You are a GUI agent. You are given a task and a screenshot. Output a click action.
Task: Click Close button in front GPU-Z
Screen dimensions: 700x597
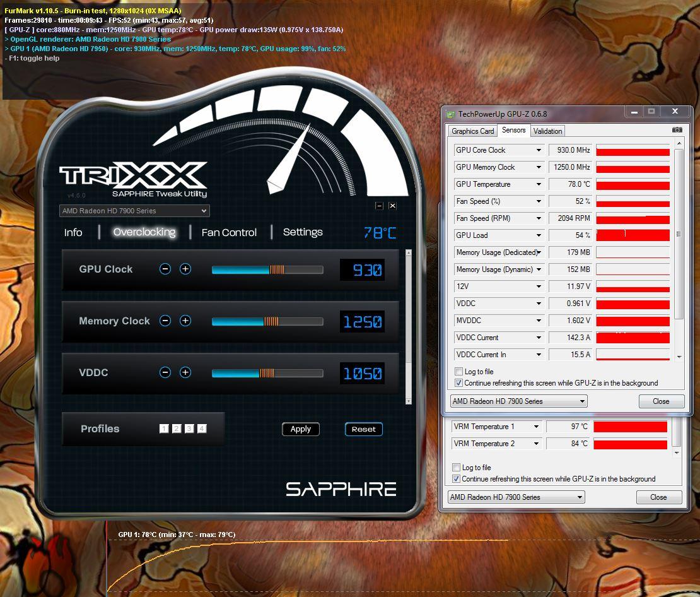coord(661,401)
